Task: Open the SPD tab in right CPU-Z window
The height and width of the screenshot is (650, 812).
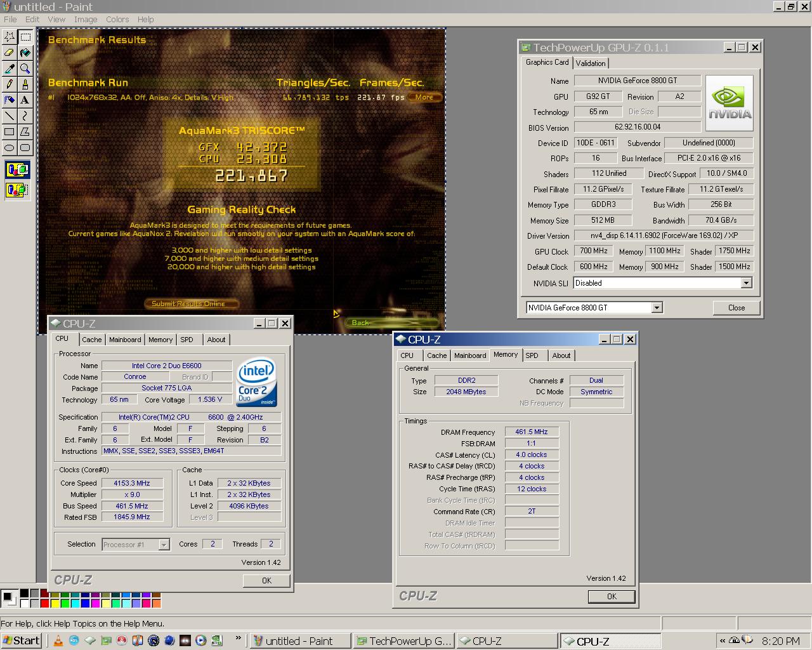Action: (532, 355)
